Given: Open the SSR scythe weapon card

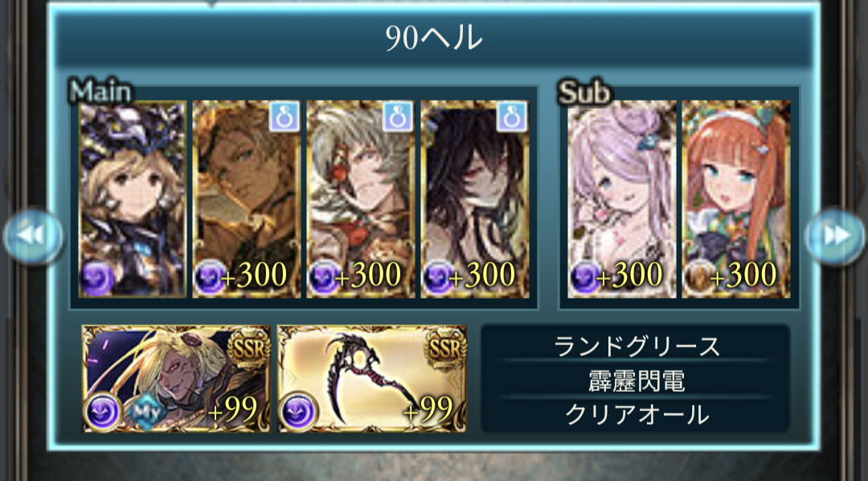Looking at the screenshot, I should click(x=371, y=379).
